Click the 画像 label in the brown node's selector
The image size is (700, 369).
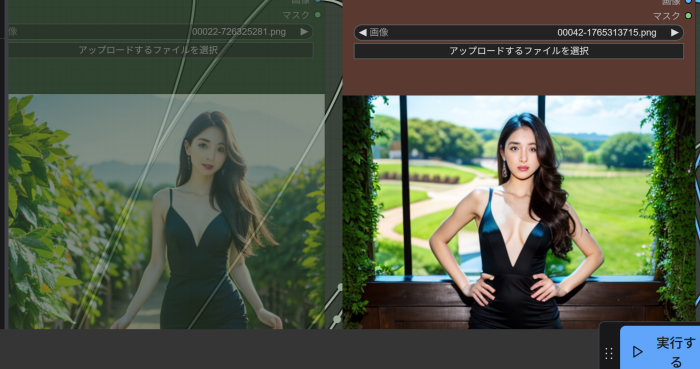(379, 33)
